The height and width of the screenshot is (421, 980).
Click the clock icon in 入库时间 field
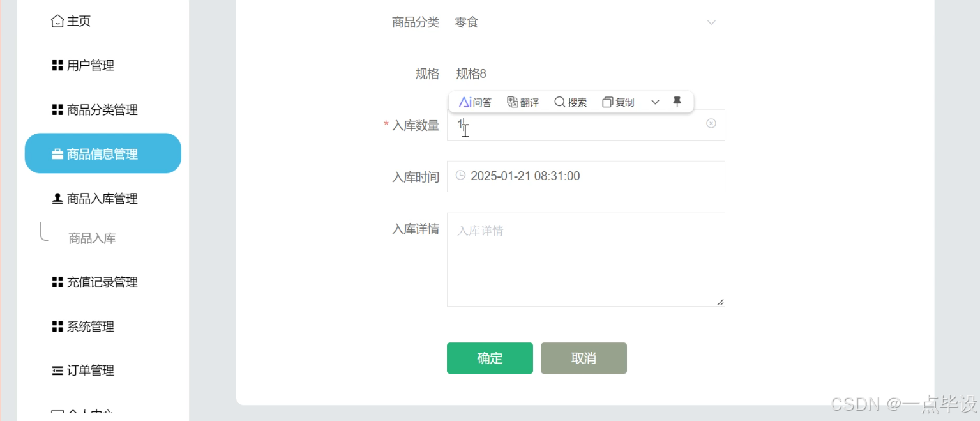[460, 174]
